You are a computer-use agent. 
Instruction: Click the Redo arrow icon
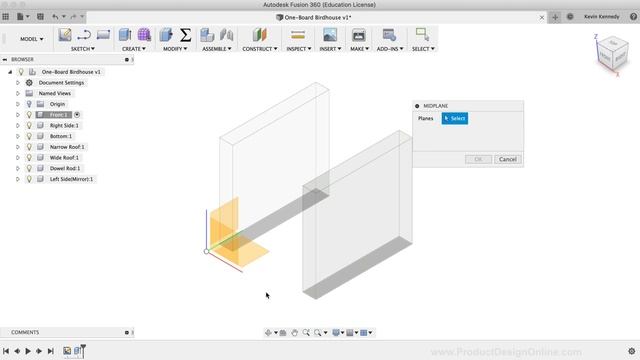[x=73, y=17]
